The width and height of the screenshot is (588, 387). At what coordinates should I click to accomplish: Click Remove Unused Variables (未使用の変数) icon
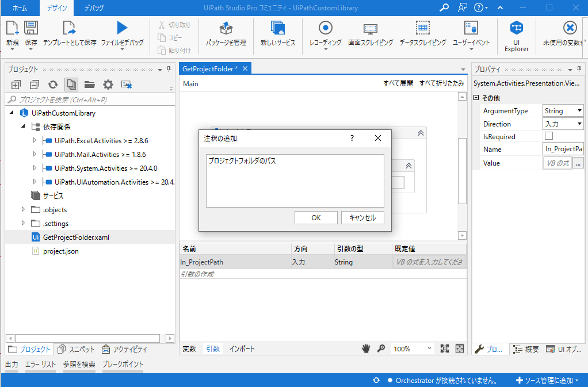coord(570,28)
